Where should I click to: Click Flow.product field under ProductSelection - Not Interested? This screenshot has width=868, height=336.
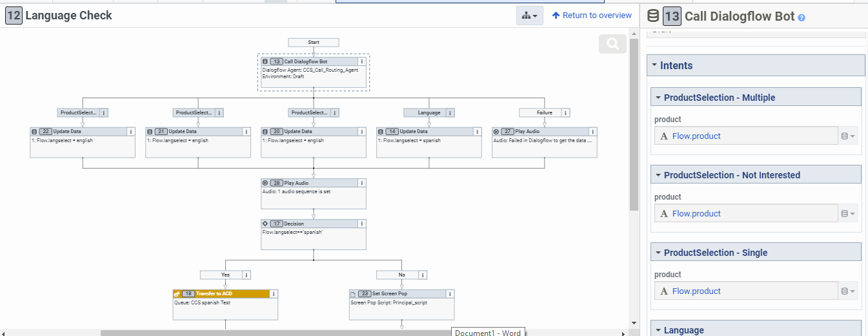click(746, 214)
